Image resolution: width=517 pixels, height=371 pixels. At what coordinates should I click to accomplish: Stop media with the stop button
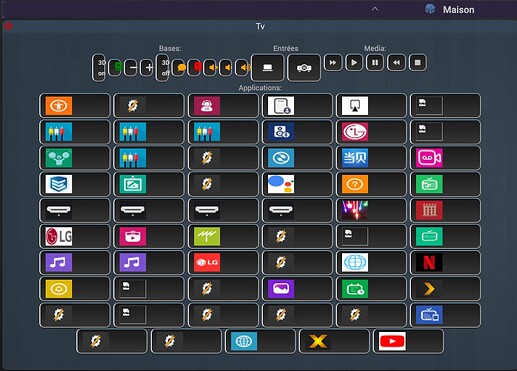pyautogui.click(x=417, y=62)
